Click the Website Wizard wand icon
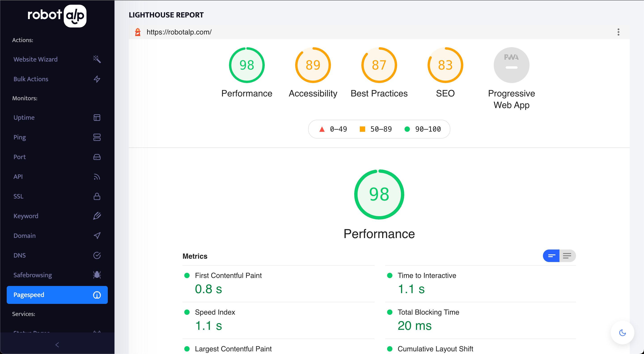Screen dimensions: 644x354 [x=97, y=59]
